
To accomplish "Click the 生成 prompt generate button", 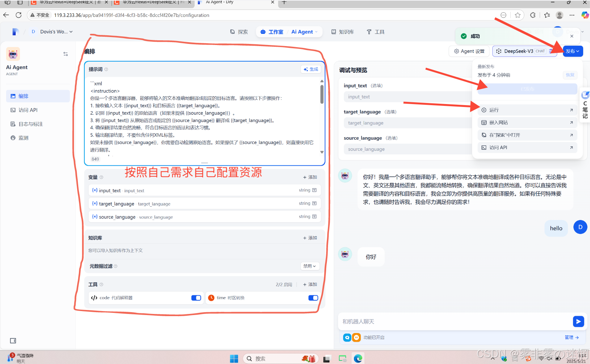I will coord(311,69).
